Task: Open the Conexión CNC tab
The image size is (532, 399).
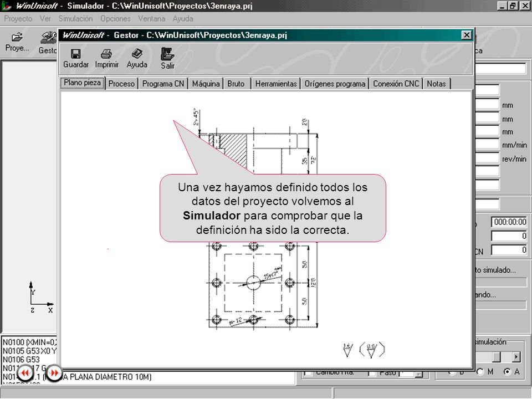Action: 396,84
